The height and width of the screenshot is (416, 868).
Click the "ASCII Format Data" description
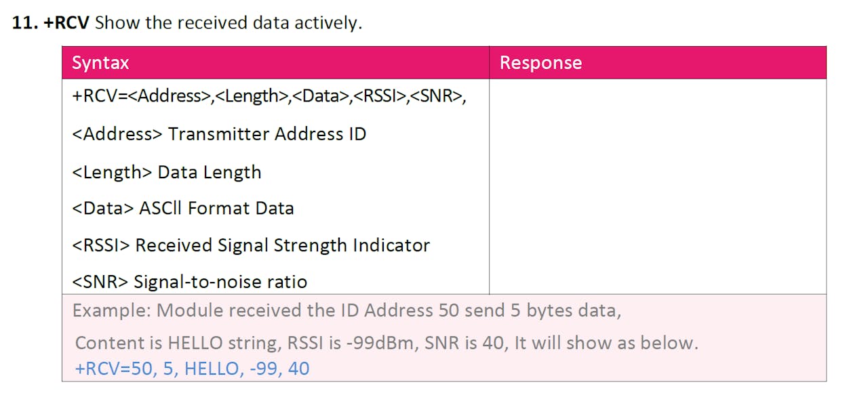click(216, 208)
